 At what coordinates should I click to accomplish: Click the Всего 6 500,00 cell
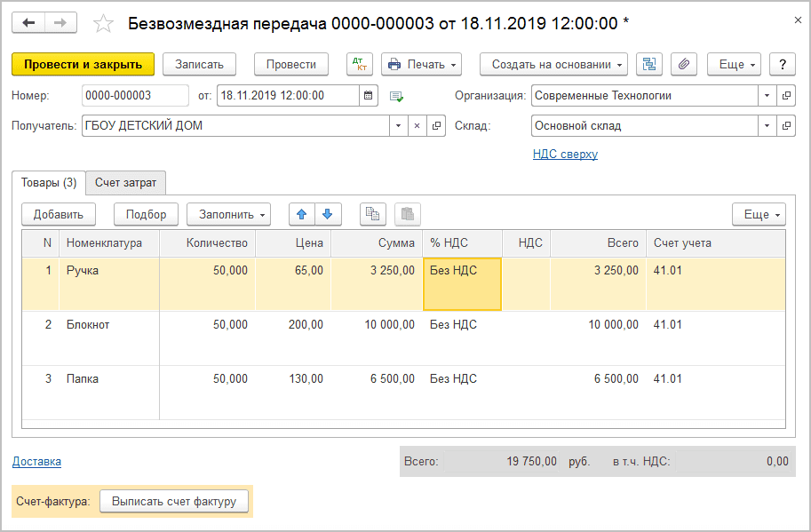(x=599, y=393)
